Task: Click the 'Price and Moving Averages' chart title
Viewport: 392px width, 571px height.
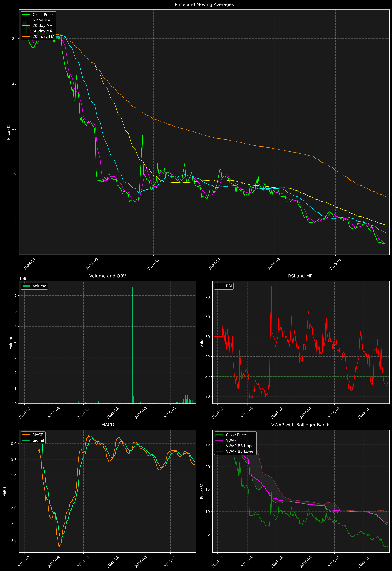Action: pyautogui.click(x=204, y=4)
